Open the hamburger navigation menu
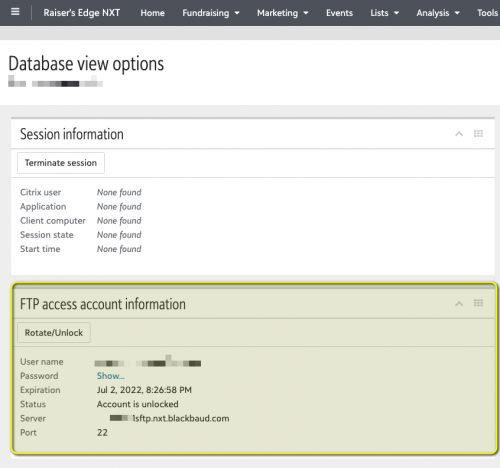This screenshot has height=468, width=500. click(x=15, y=12)
